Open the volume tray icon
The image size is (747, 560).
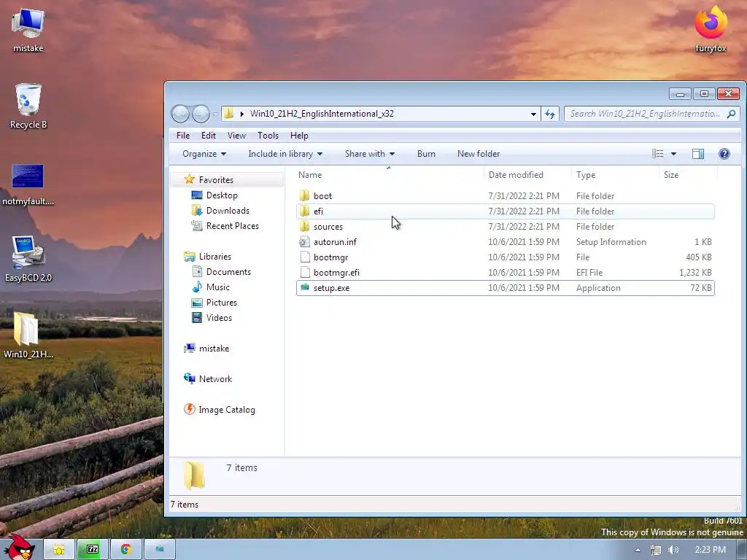click(x=673, y=550)
